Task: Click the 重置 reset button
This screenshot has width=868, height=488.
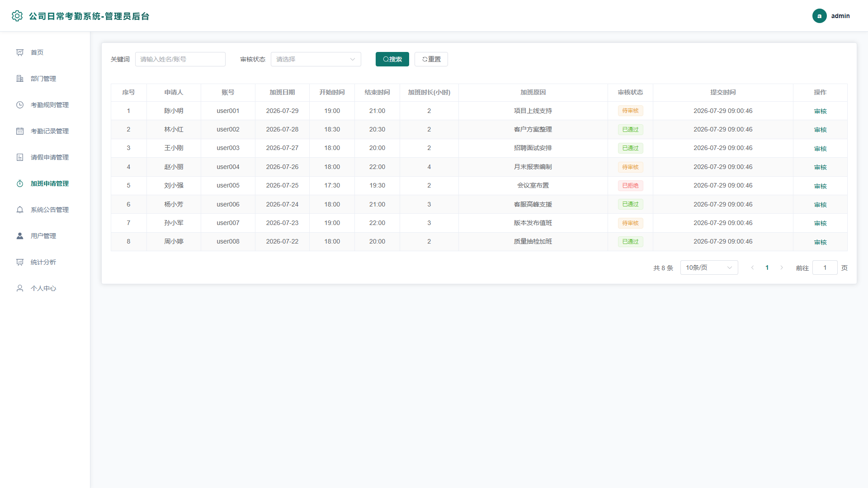Action: click(x=431, y=59)
